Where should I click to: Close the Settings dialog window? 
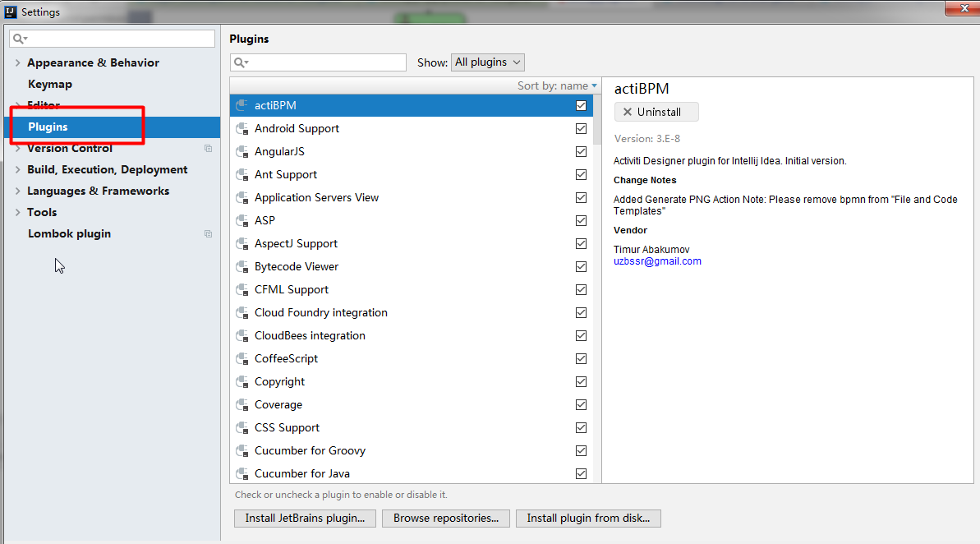[x=963, y=8]
